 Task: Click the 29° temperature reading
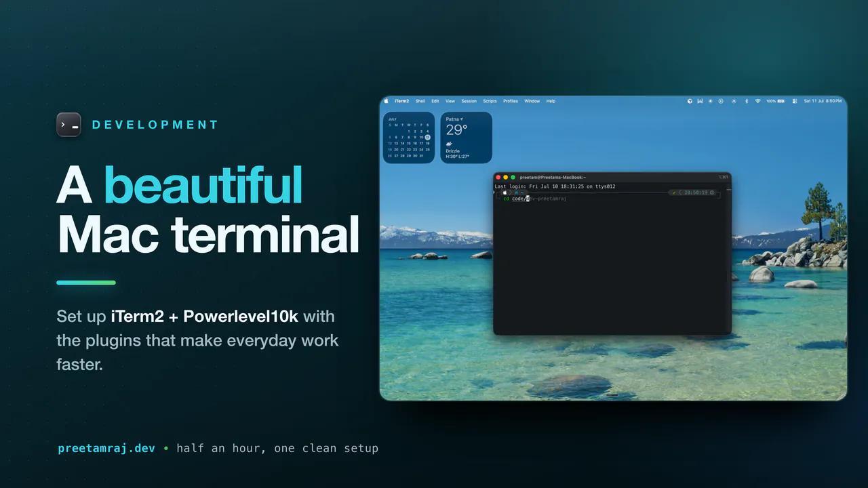(456, 129)
